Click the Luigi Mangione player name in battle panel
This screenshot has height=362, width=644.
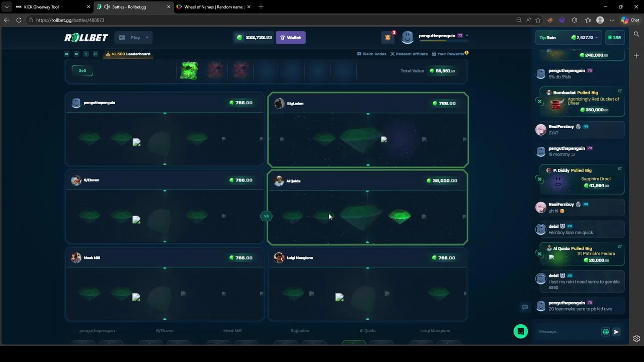(299, 258)
